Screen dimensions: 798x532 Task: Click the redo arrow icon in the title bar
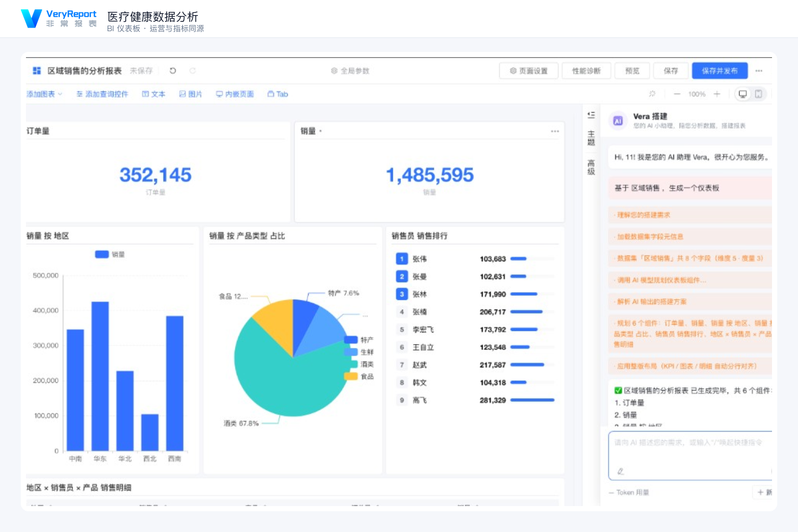click(x=193, y=71)
